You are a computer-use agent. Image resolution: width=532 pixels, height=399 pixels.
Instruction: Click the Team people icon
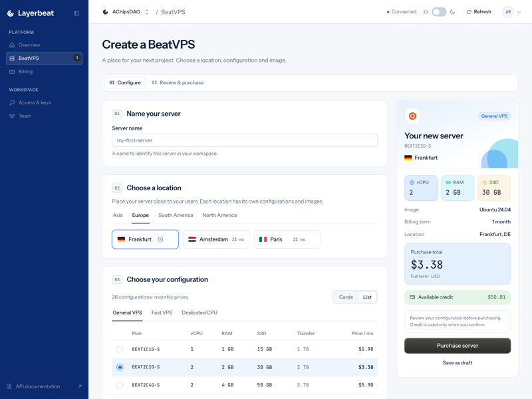(x=12, y=116)
